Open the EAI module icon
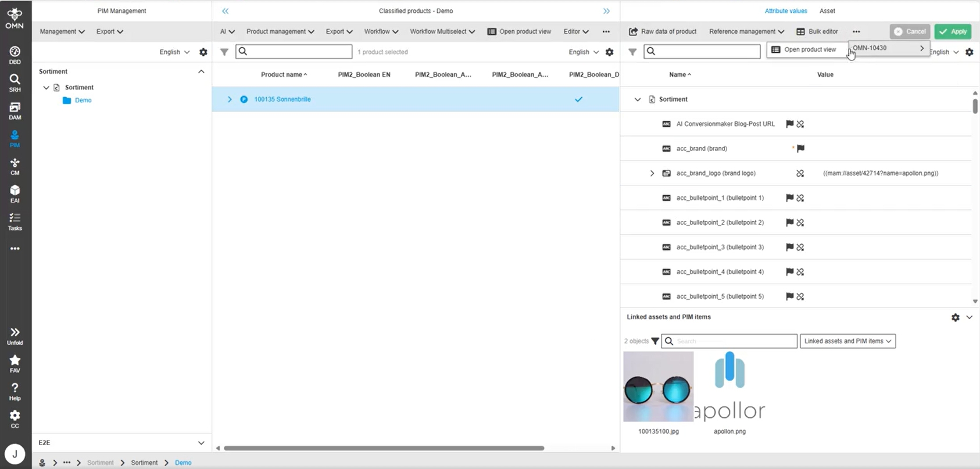 pos(15,194)
